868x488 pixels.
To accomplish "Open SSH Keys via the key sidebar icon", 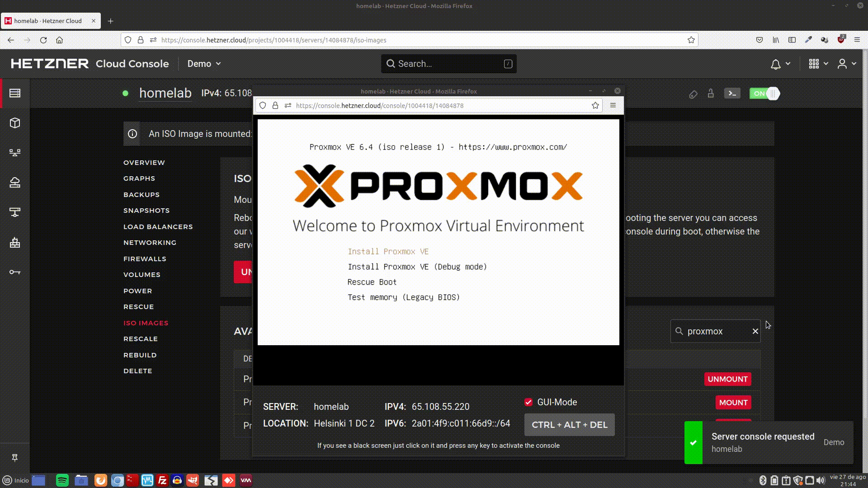I will [x=15, y=272].
